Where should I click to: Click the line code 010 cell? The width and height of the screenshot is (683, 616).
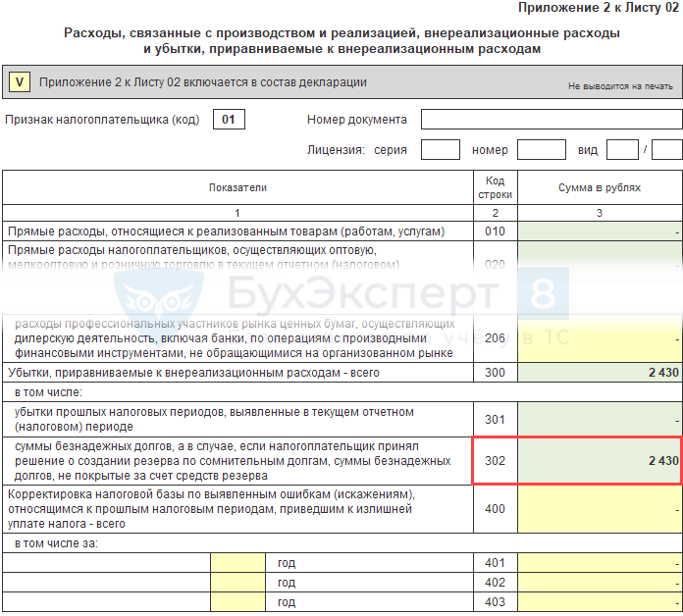pos(496,231)
